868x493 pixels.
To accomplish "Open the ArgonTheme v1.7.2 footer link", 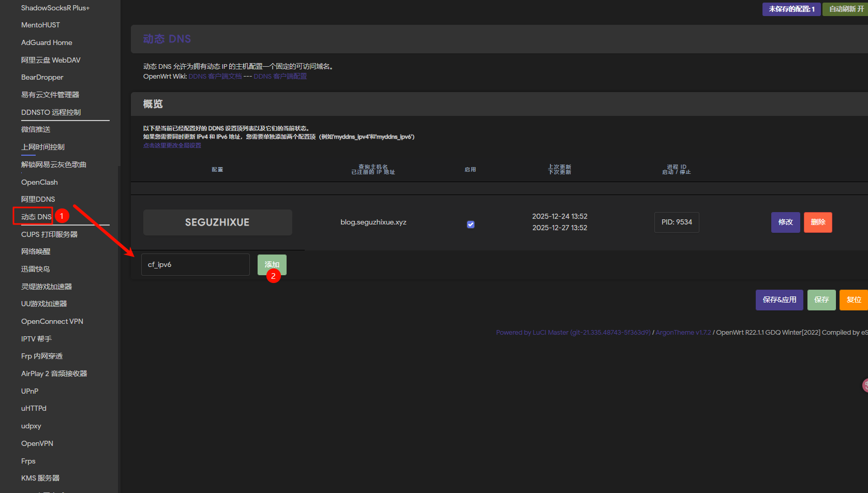I will point(683,333).
